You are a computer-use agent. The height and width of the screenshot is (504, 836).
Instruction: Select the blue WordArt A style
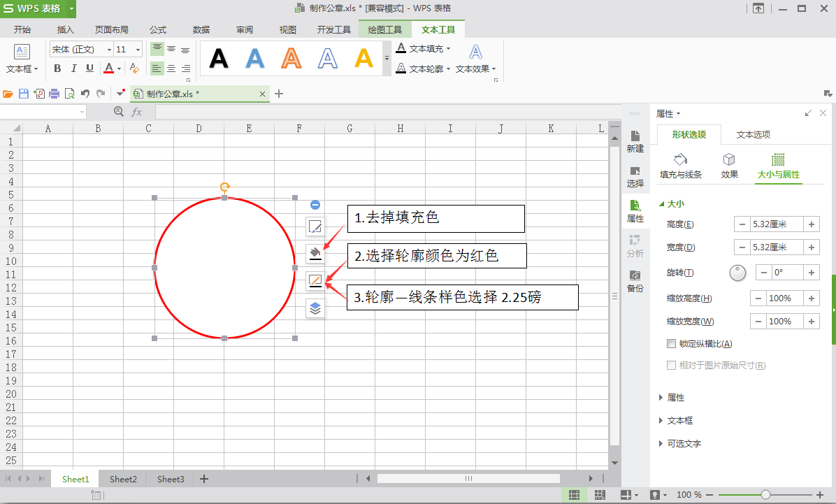tap(255, 58)
